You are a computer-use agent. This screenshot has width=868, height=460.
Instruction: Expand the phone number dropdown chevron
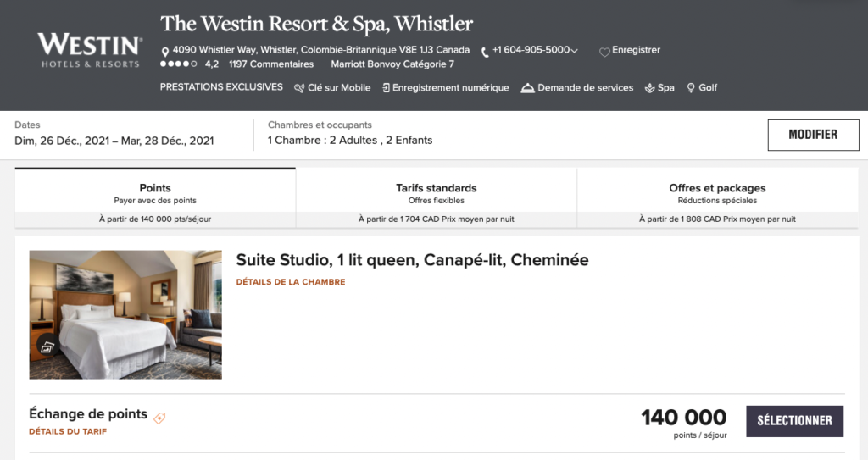click(x=575, y=51)
